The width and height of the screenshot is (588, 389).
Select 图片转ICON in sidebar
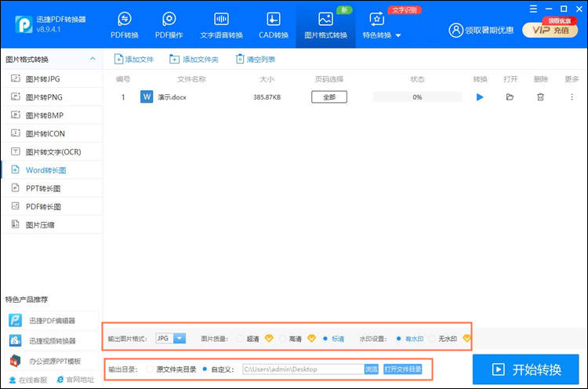coord(52,133)
